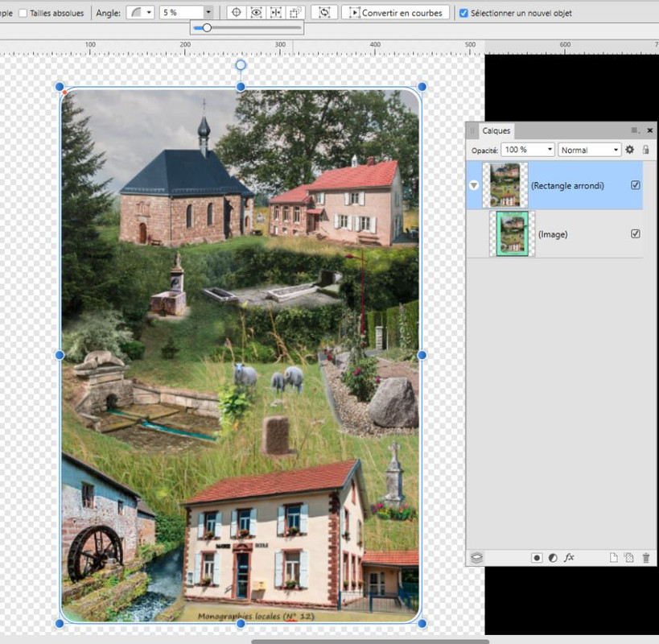Image resolution: width=659 pixels, height=644 pixels.
Task: Hide the Rectangle arrondi layer
Action: 636,185
